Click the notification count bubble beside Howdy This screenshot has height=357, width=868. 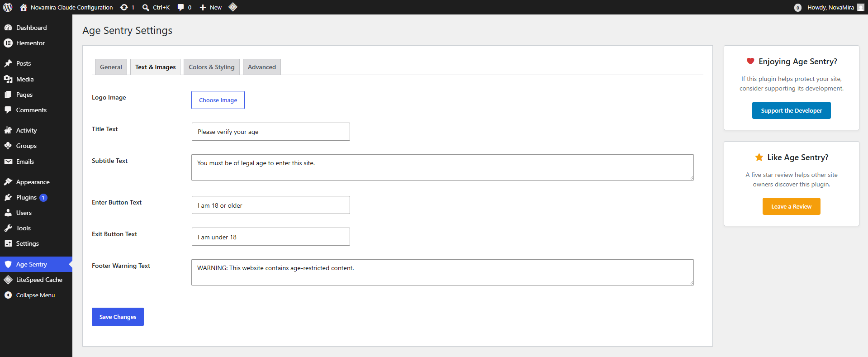[x=798, y=8]
